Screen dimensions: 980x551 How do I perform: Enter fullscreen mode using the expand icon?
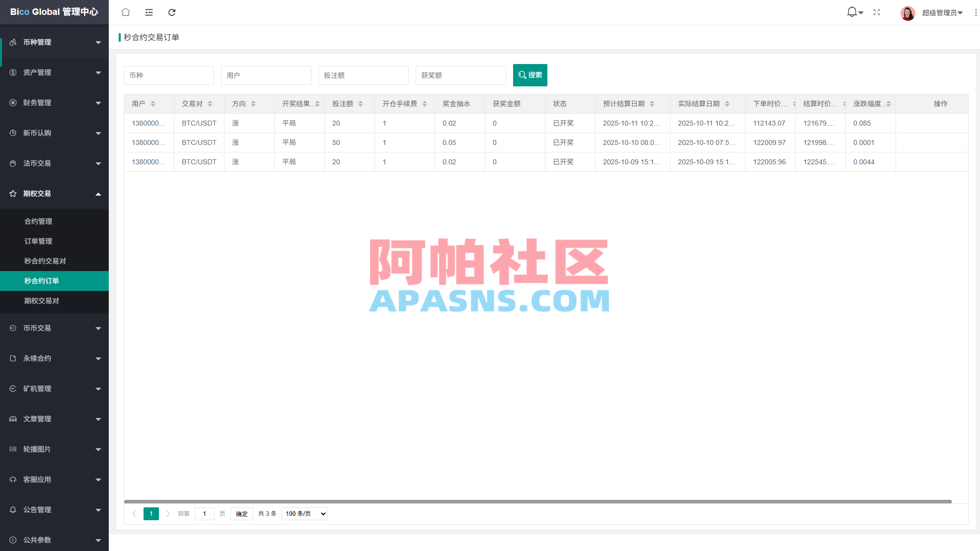point(877,12)
